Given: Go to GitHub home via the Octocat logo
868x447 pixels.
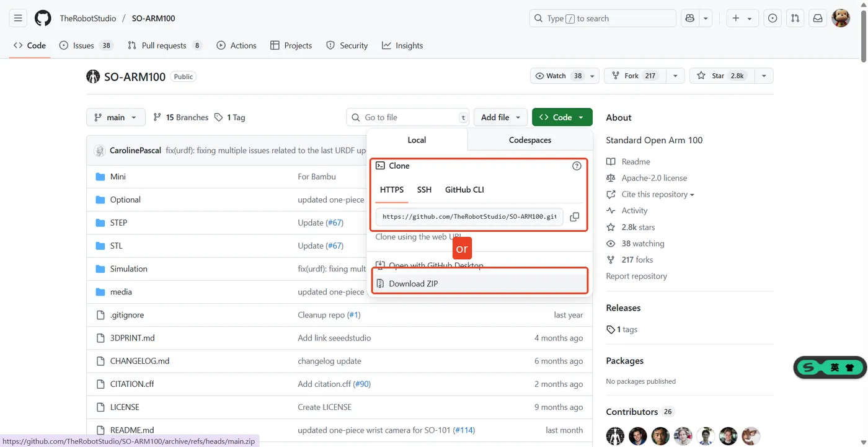Looking at the screenshot, I should [x=43, y=18].
